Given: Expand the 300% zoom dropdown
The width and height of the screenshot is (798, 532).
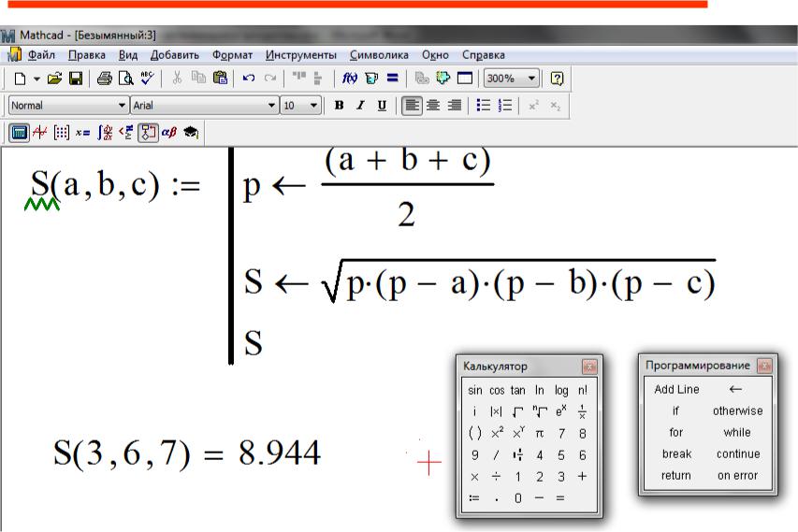Looking at the screenshot, I should point(532,79).
